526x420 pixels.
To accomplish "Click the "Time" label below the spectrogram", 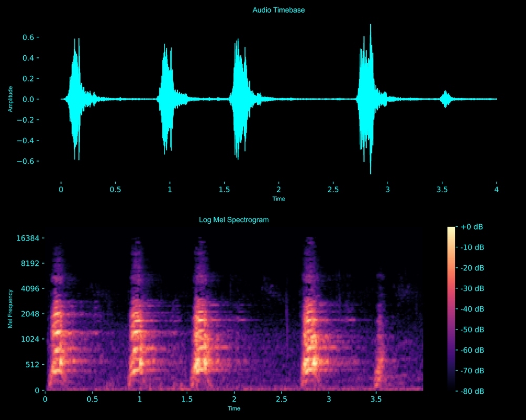I will [234, 408].
